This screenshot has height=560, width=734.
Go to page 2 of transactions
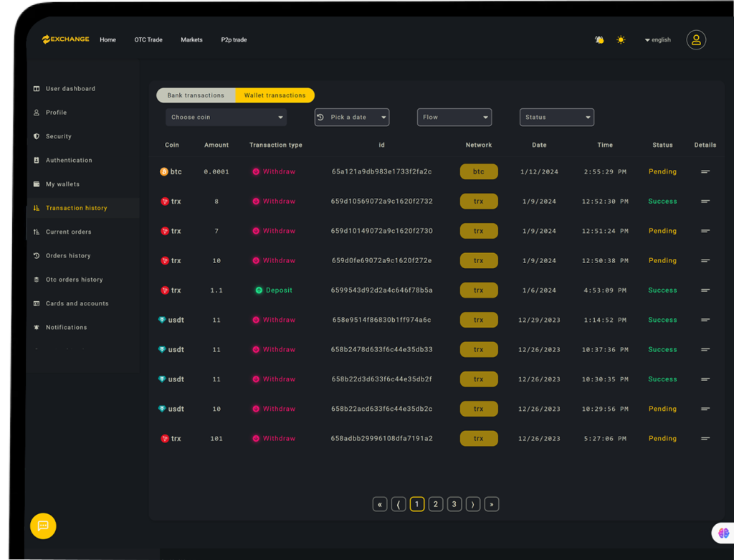(x=435, y=504)
